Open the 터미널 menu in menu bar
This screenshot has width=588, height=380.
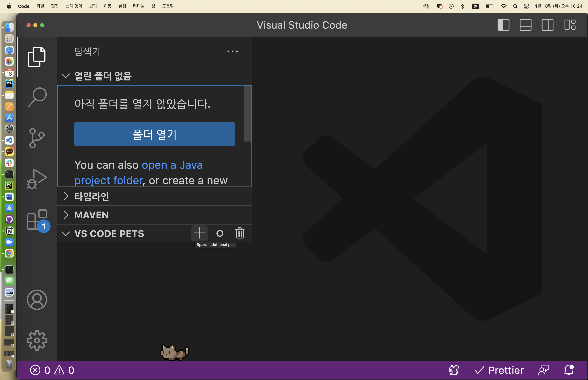click(x=138, y=6)
